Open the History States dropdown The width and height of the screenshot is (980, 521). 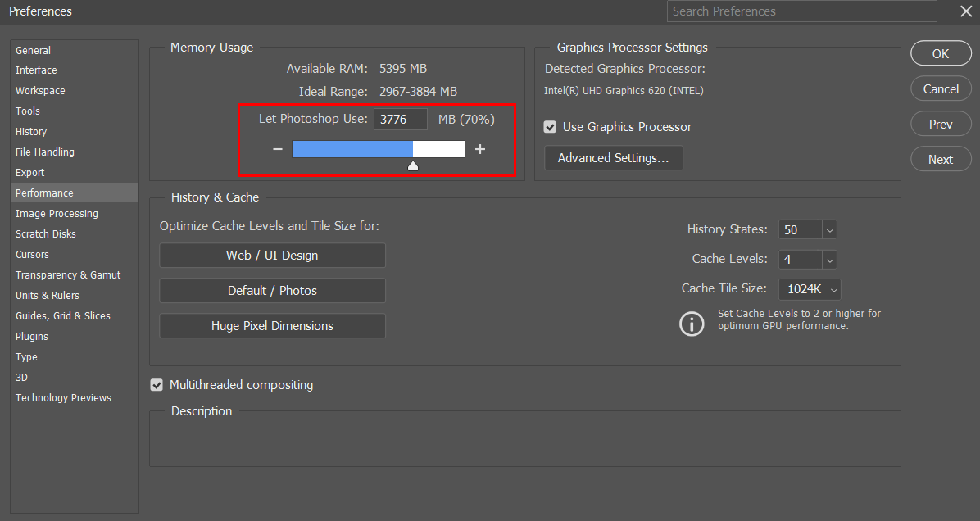tap(829, 230)
